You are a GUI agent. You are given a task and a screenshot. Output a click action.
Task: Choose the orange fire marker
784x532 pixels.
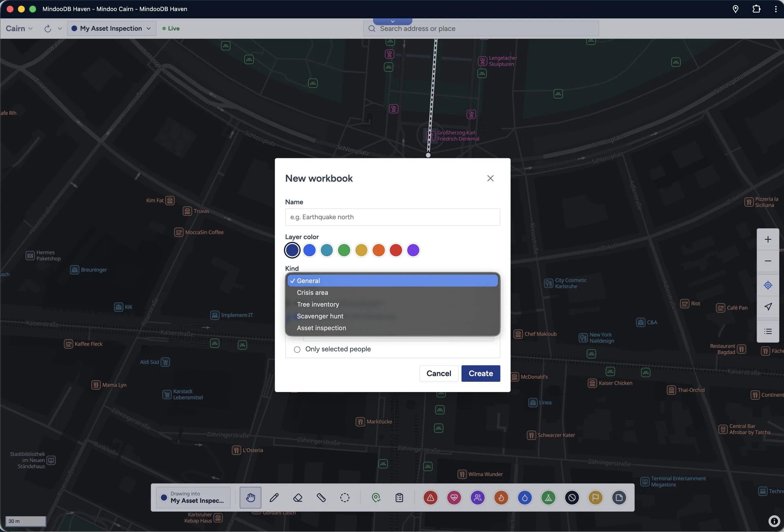(501, 497)
